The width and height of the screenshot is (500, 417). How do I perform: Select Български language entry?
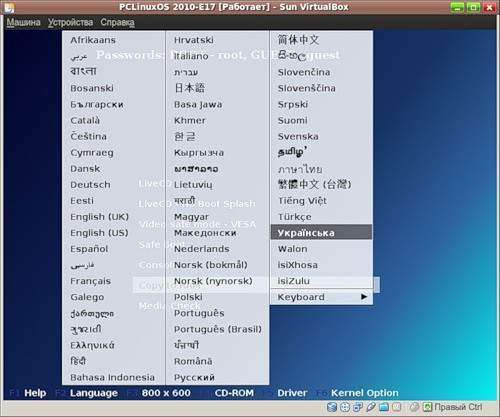tap(97, 104)
